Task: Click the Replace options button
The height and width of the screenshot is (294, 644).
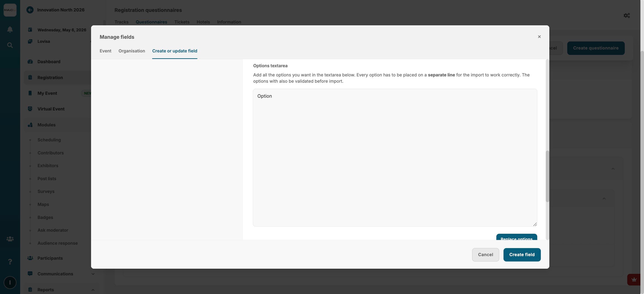Action: [x=516, y=237]
